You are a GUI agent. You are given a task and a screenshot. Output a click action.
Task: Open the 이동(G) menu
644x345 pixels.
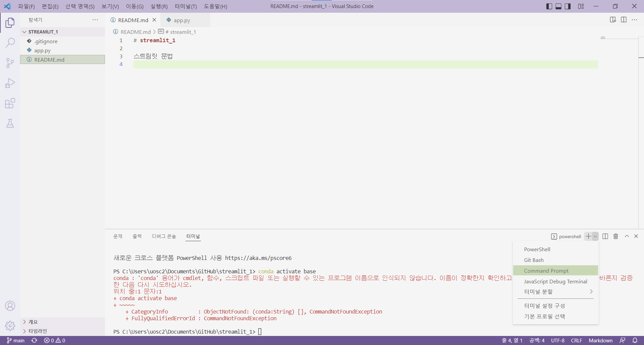coord(135,6)
